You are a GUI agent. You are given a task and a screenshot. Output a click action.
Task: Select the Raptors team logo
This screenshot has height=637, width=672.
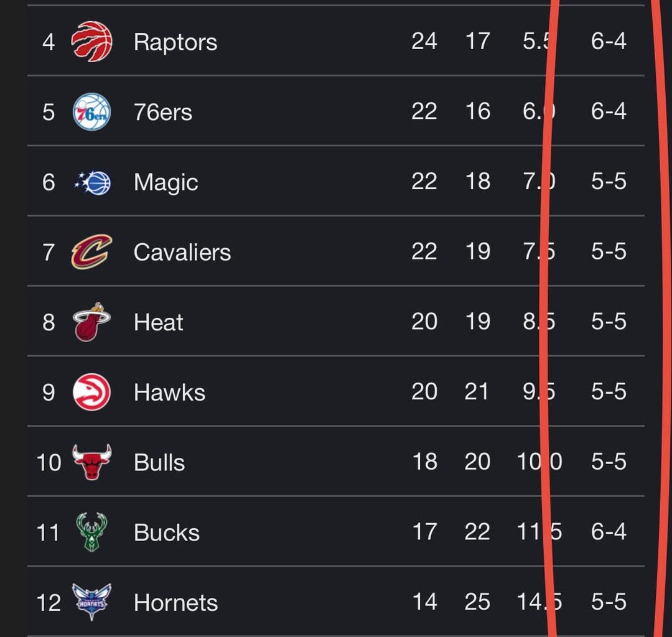(x=92, y=42)
